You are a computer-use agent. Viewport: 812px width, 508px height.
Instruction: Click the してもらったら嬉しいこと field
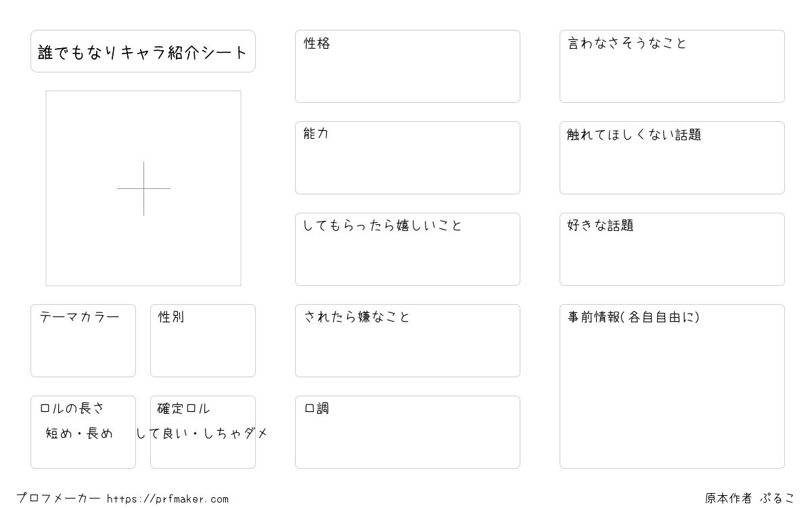tap(407, 249)
